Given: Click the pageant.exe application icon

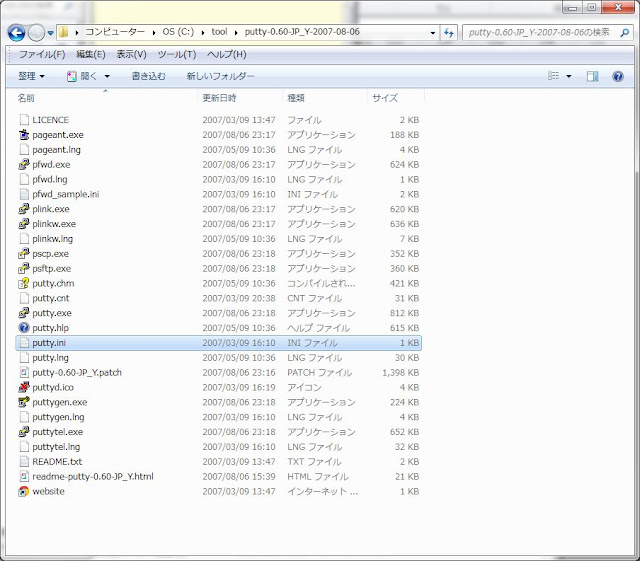Looking at the screenshot, I should tap(24, 135).
